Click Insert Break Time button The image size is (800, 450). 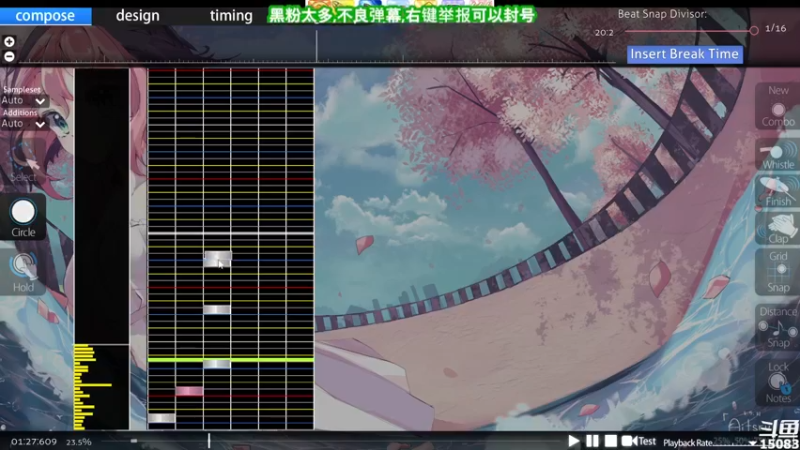click(x=684, y=54)
